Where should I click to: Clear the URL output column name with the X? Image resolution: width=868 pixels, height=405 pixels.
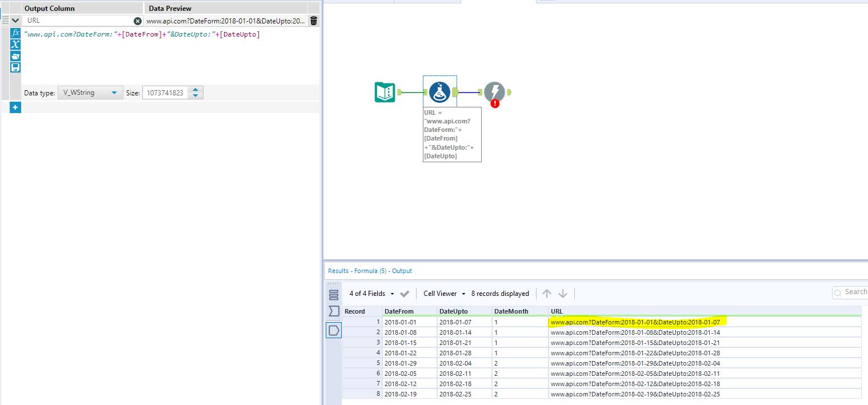tap(137, 21)
